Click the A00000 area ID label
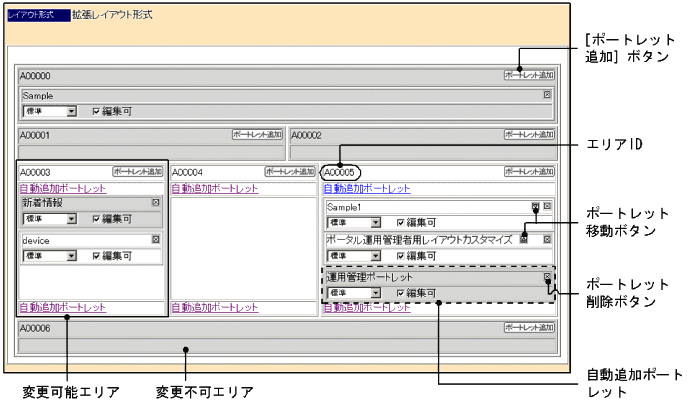This screenshot has height=404, width=688. point(35,76)
